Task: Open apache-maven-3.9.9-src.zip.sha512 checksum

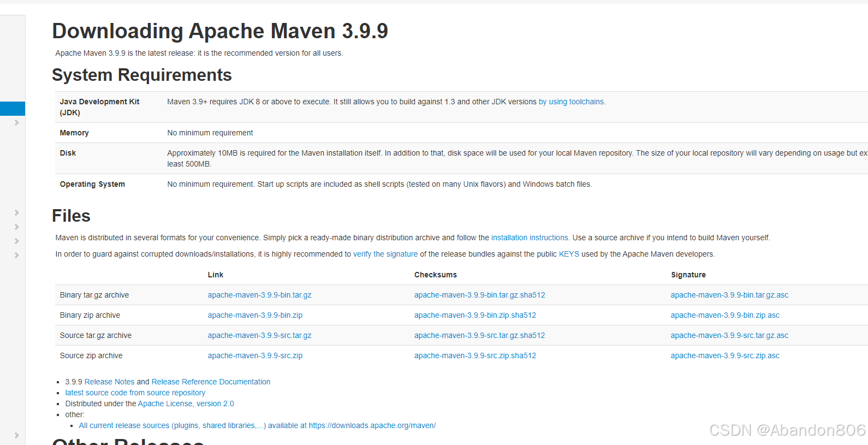Action: tap(475, 355)
